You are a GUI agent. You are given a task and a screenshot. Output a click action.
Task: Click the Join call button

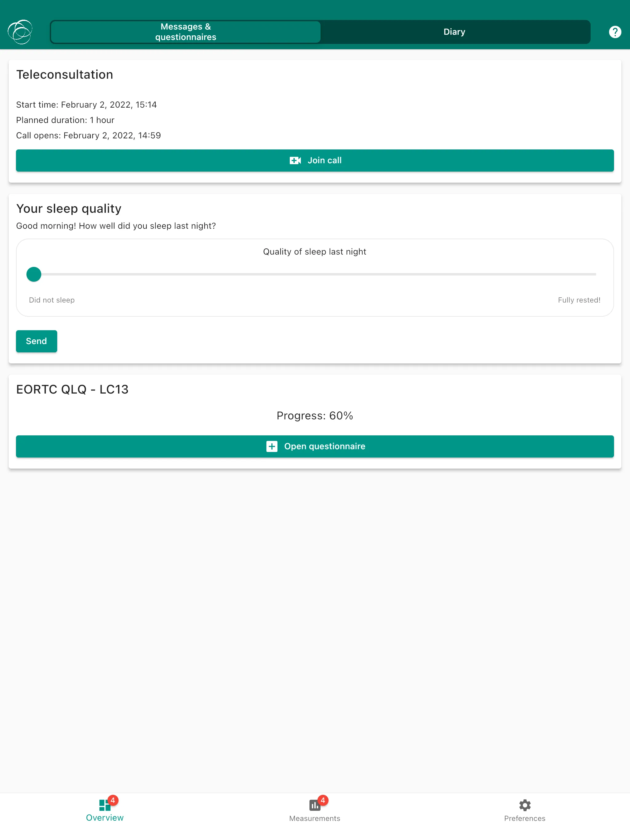click(x=314, y=160)
